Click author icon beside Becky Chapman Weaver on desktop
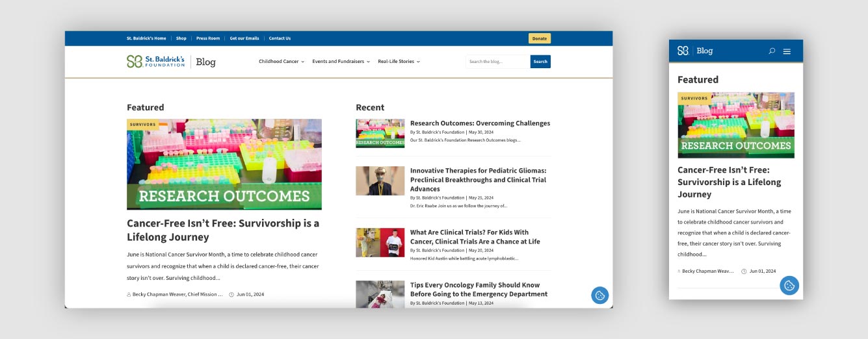Screen dimensions: 868x339 tap(129, 294)
